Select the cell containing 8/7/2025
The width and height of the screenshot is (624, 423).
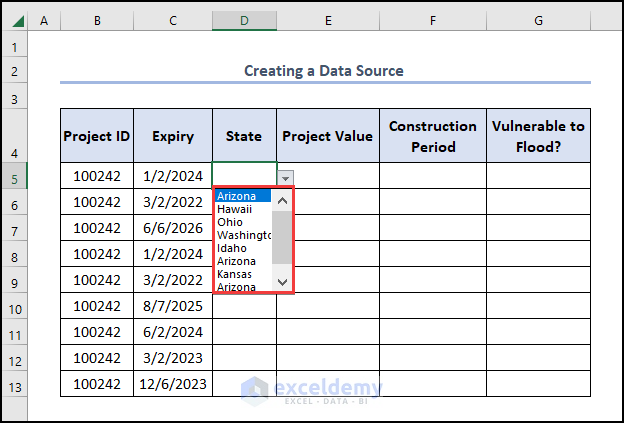[x=173, y=307]
